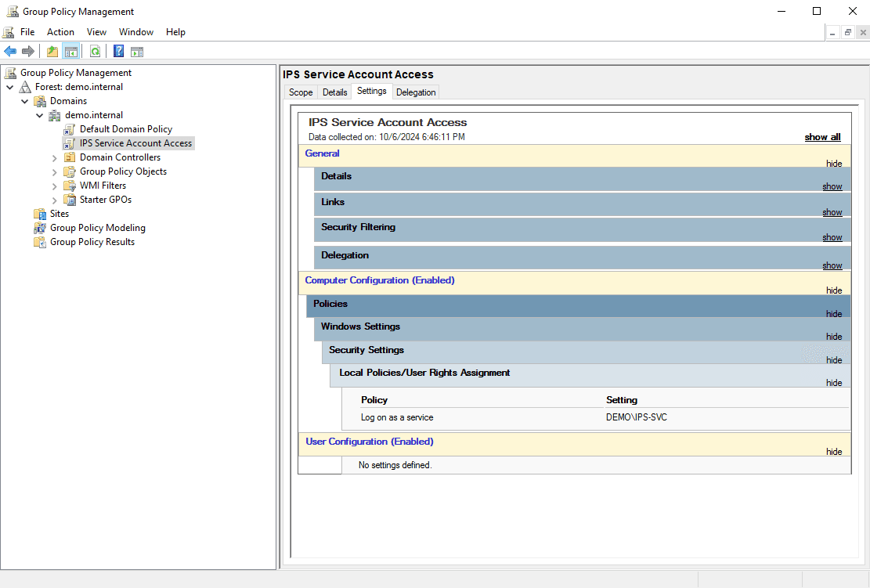Click the show all link

[x=822, y=136]
